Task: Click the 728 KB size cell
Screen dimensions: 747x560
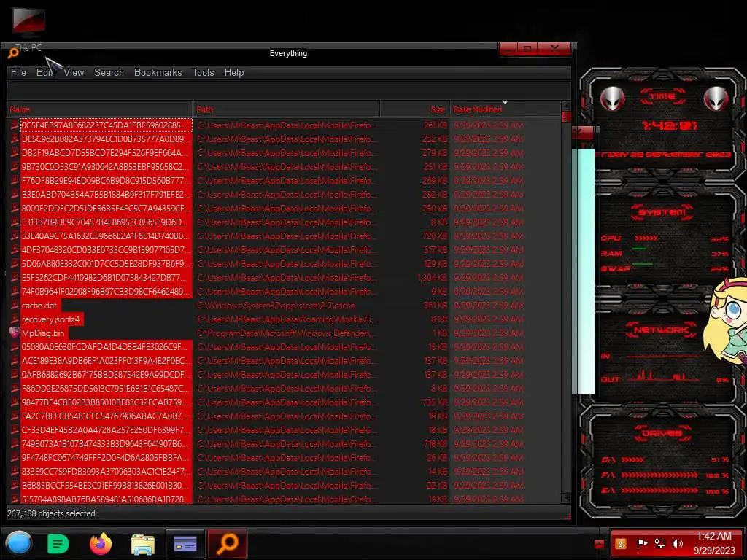Action: pyautogui.click(x=435, y=236)
